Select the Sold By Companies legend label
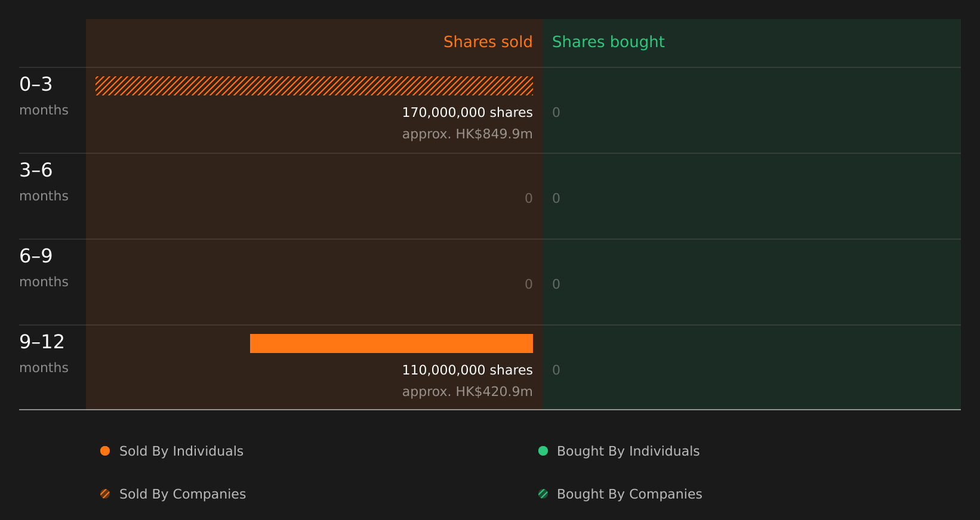The image size is (980, 520). coord(183,494)
